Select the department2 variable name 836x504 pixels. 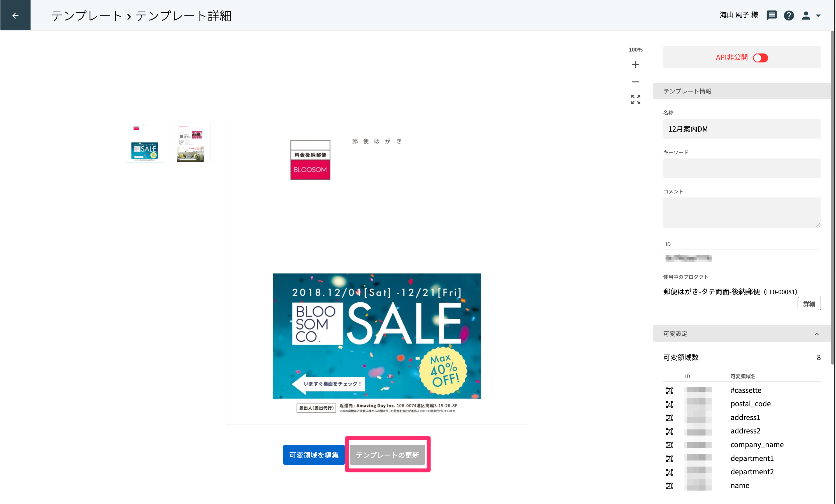coord(752,472)
